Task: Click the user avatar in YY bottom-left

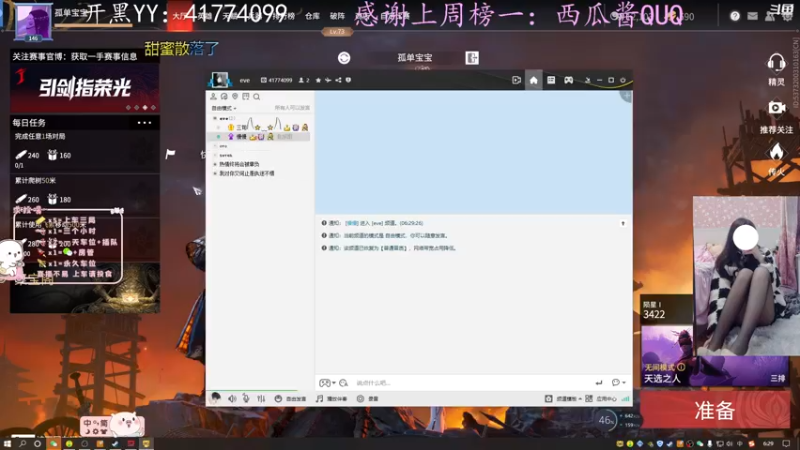Action: click(x=215, y=397)
